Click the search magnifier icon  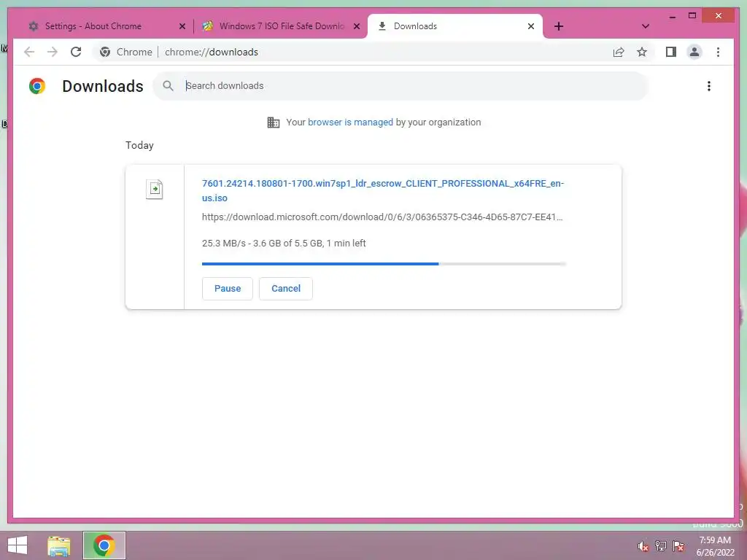(168, 86)
